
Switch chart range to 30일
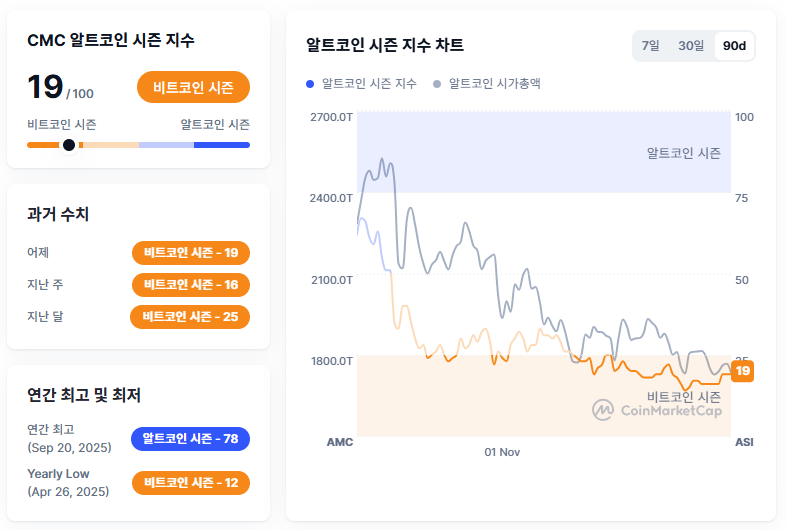pyautogui.click(x=691, y=46)
